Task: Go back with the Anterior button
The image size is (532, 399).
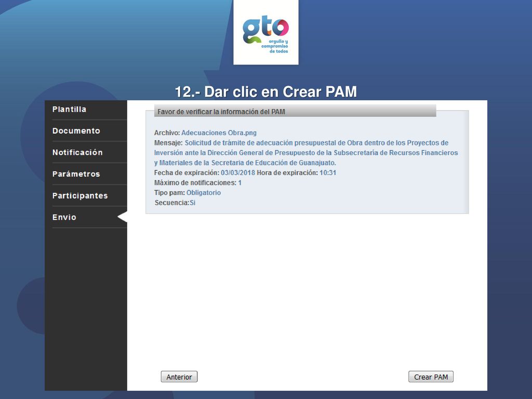Action: [179, 377]
